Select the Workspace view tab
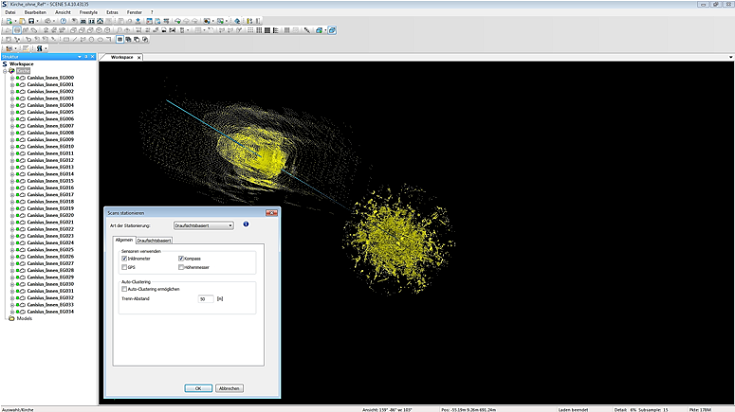Image resolution: width=735 pixels, height=412 pixels. pos(122,57)
